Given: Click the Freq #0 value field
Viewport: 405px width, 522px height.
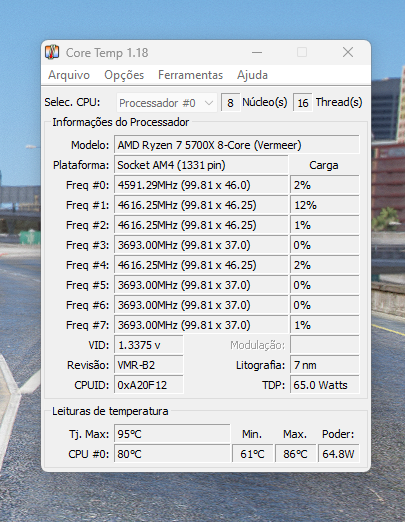Looking at the screenshot, I should pos(201,185).
